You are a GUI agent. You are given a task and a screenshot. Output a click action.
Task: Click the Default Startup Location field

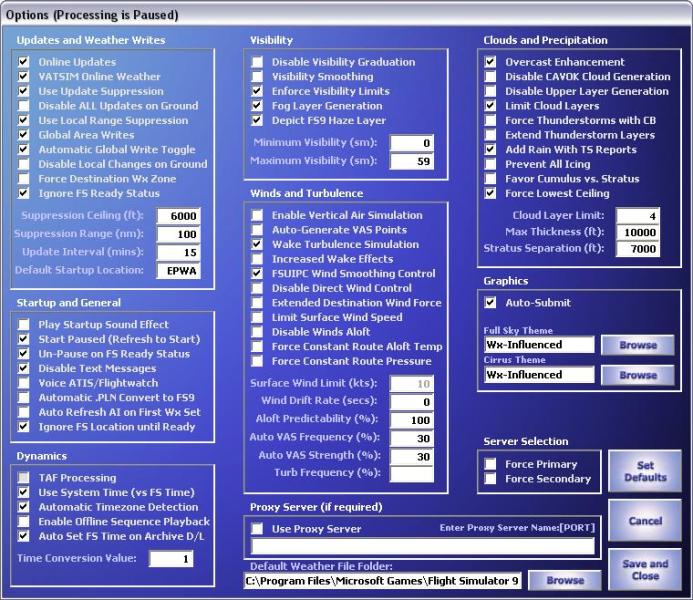coord(178,271)
